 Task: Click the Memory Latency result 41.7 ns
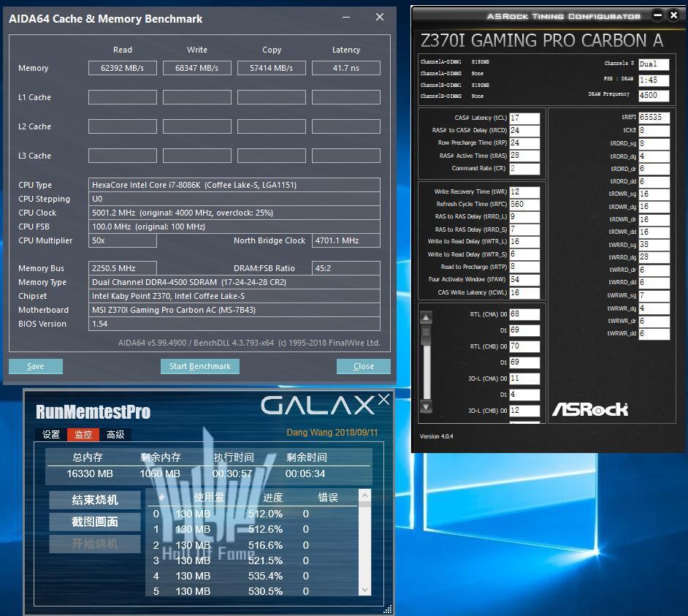pos(346,68)
